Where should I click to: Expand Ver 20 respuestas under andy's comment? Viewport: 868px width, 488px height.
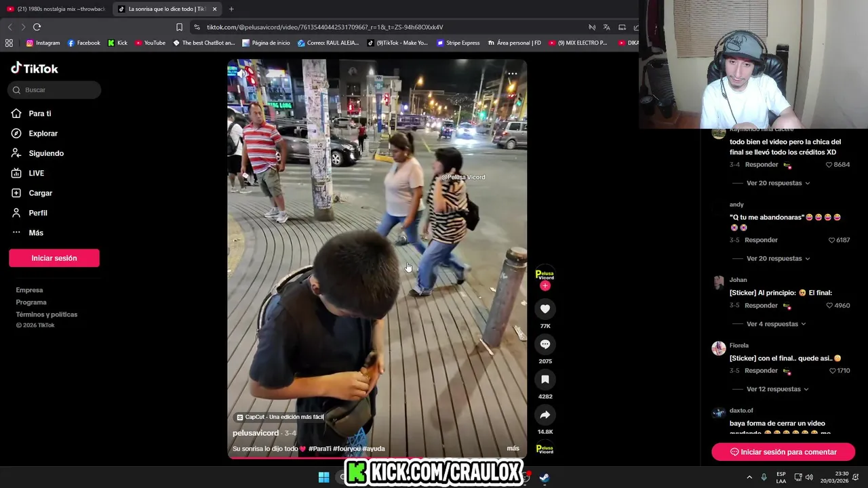pyautogui.click(x=778, y=258)
